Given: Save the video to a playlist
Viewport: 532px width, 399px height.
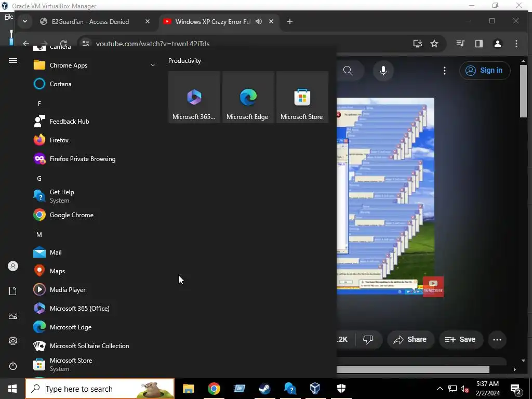Looking at the screenshot, I should click(x=461, y=340).
